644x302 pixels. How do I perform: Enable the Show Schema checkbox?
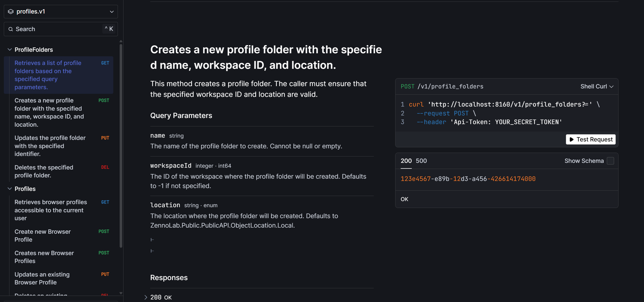(610, 161)
